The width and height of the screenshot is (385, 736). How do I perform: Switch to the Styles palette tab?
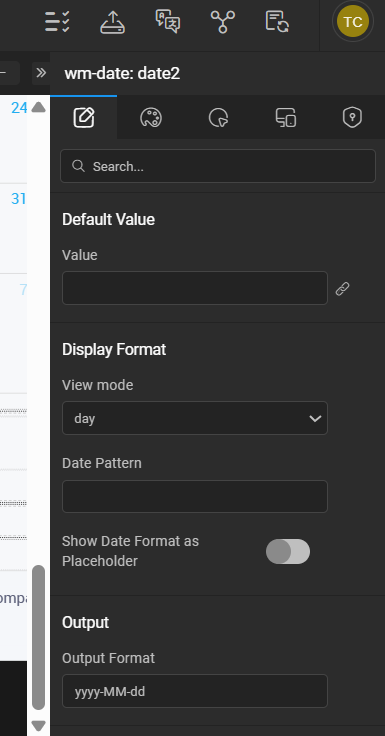[x=151, y=117]
